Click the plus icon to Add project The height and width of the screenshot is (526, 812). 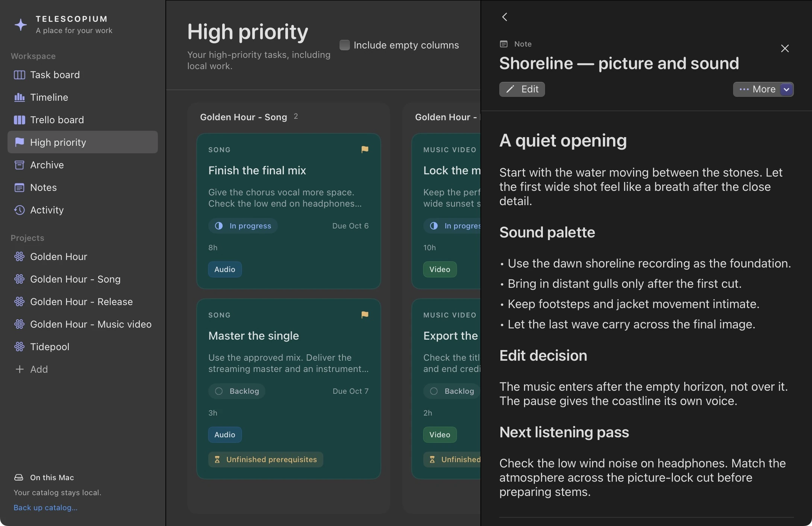(20, 369)
